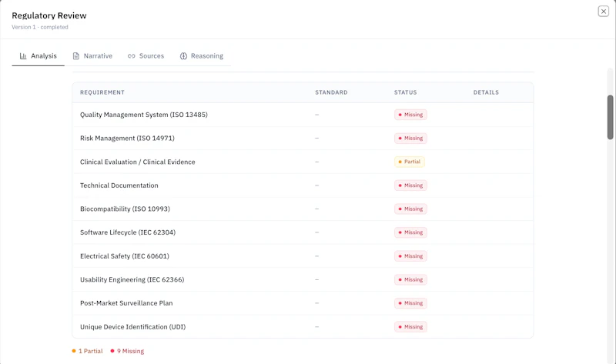The image size is (616, 364).
Task: Switch to the Reasoning tab
Action: pos(202,55)
